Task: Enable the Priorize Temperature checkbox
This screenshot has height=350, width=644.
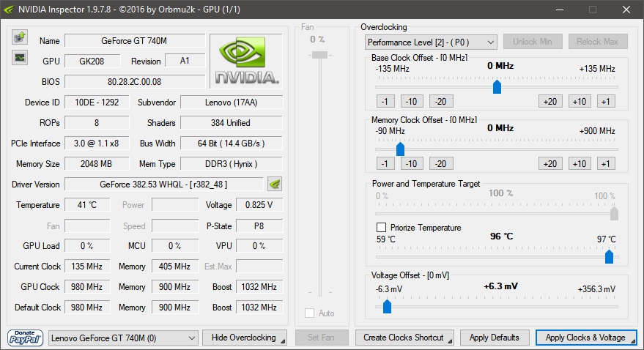Action: pos(381,227)
